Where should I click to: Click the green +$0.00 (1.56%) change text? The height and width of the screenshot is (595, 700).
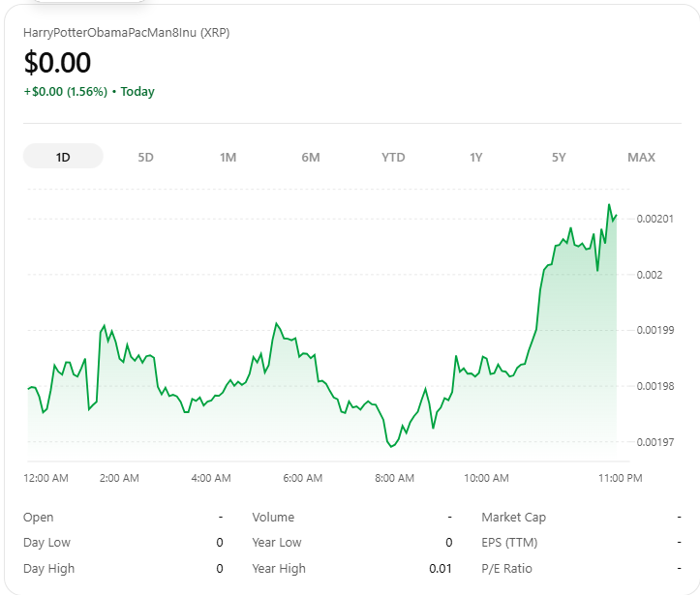point(66,92)
